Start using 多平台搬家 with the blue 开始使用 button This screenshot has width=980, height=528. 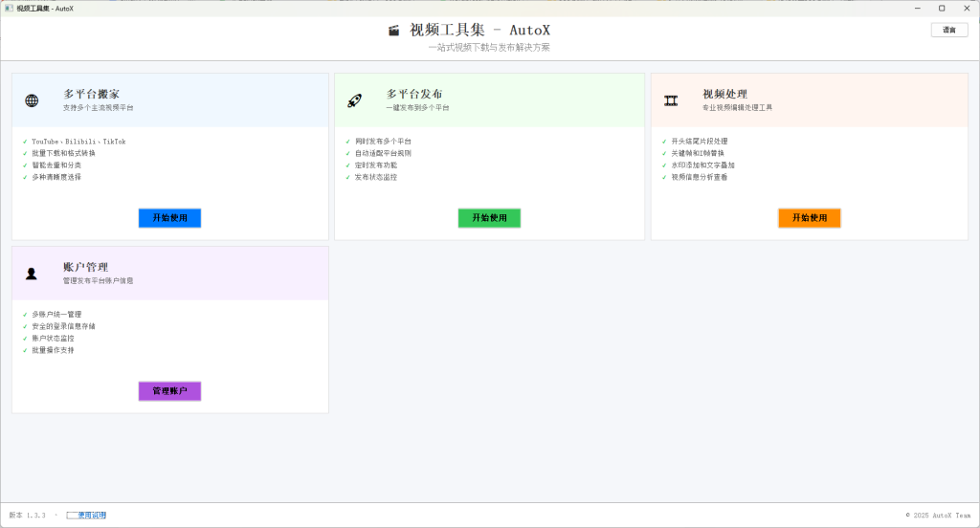[170, 218]
